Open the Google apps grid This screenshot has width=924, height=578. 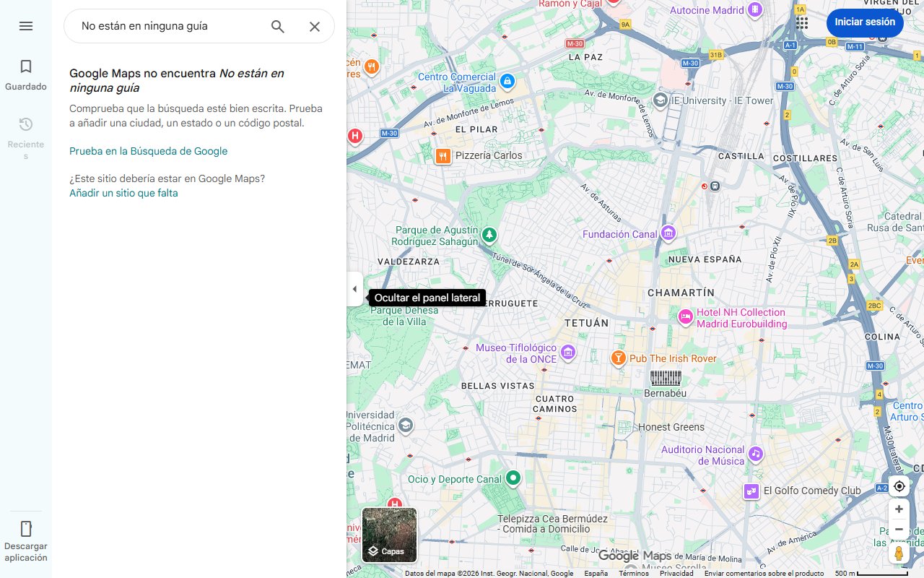tap(801, 23)
